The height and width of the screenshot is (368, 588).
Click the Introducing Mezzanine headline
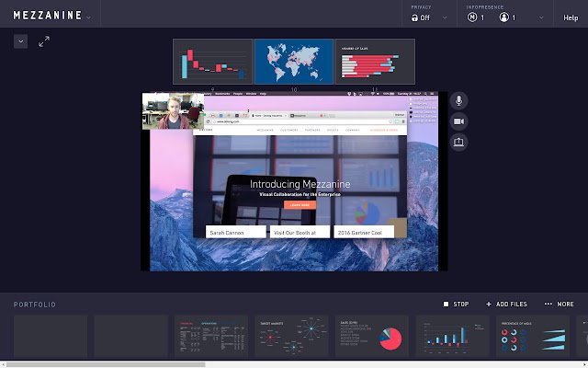[x=300, y=184]
